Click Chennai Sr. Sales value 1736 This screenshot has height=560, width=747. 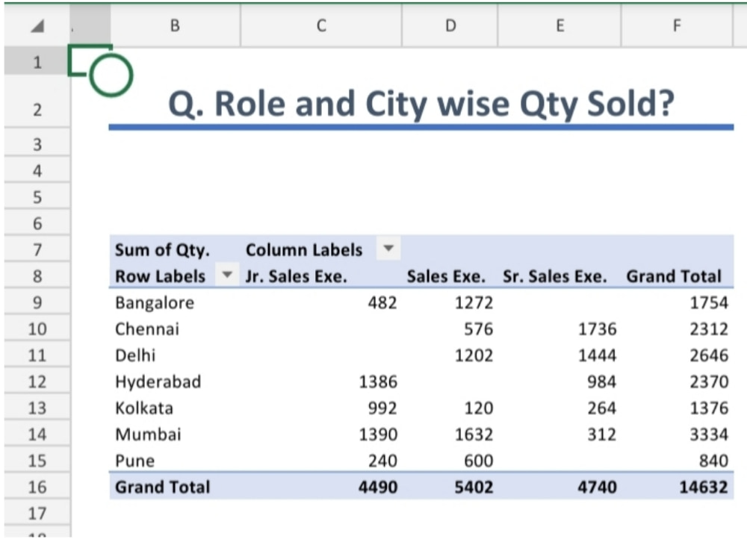coord(598,329)
